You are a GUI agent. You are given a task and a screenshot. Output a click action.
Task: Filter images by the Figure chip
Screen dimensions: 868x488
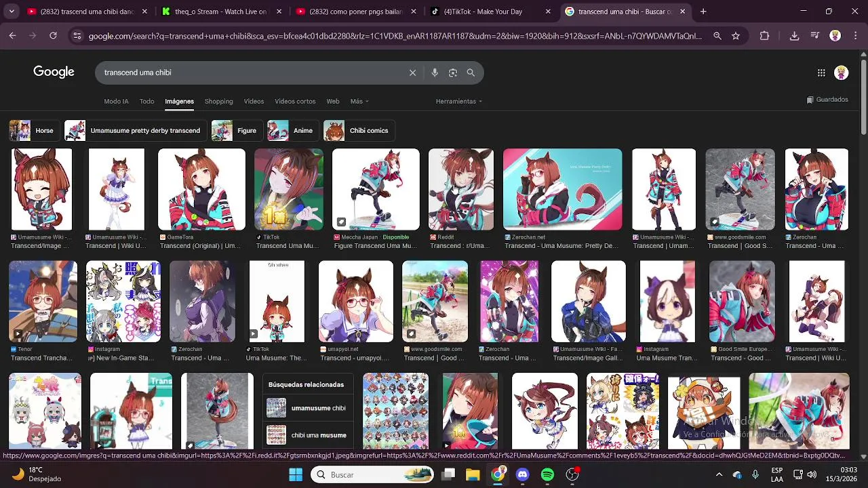tap(236, 130)
